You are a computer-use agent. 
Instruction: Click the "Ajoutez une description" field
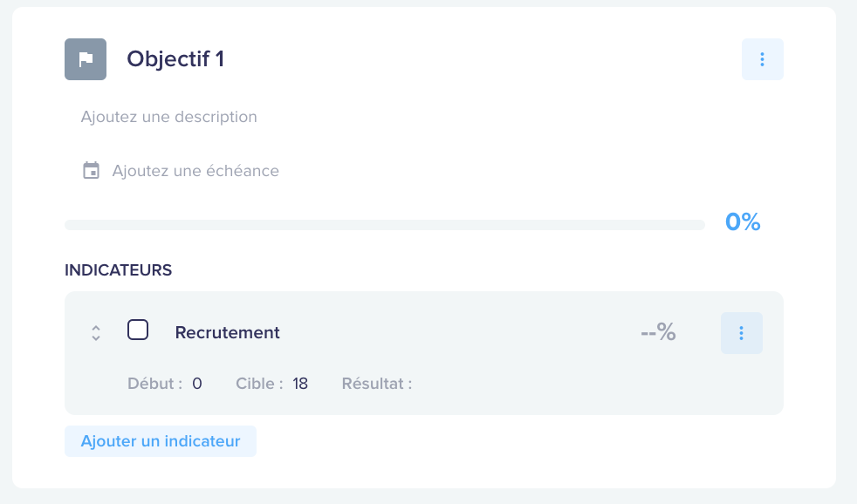point(169,117)
